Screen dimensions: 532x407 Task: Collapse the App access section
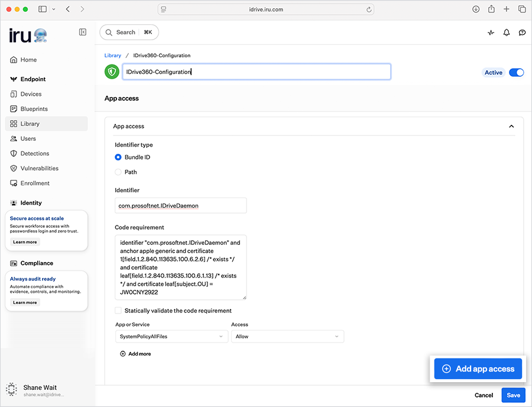click(511, 126)
